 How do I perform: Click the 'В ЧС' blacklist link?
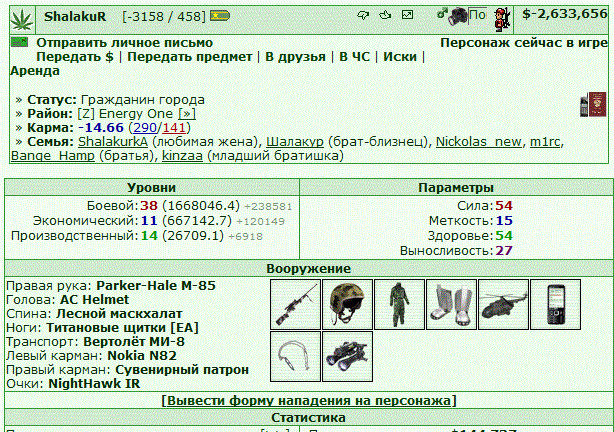click(x=354, y=57)
